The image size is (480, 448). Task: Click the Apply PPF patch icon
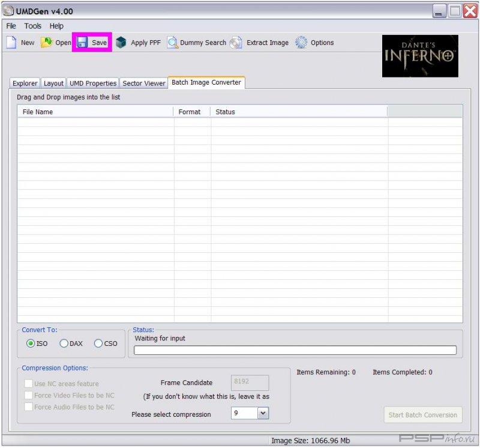click(x=121, y=43)
